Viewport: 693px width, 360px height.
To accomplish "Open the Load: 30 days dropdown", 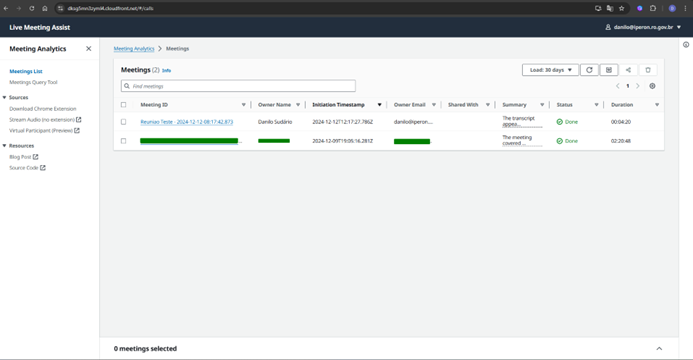I will point(550,70).
